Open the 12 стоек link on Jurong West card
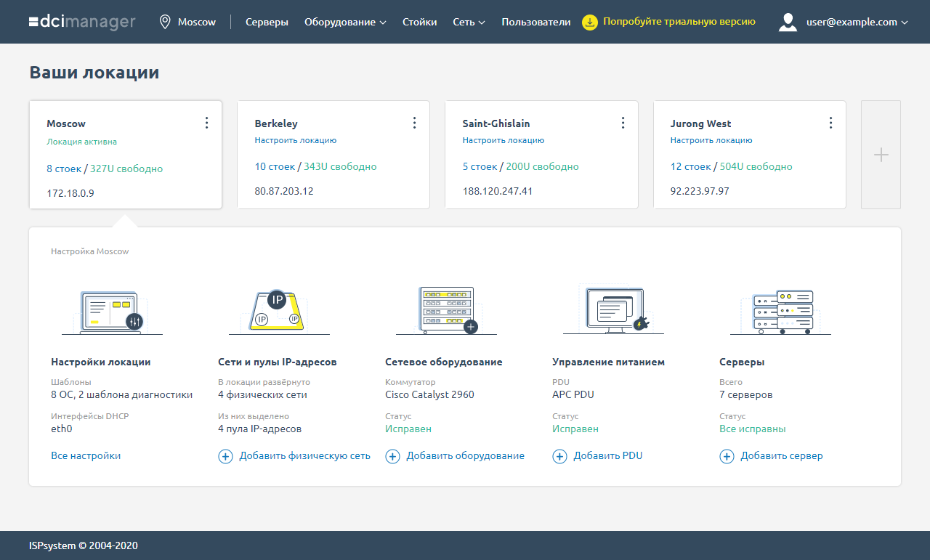This screenshot has width=930, height=560. pyautogui.click(x=690, y=166)
